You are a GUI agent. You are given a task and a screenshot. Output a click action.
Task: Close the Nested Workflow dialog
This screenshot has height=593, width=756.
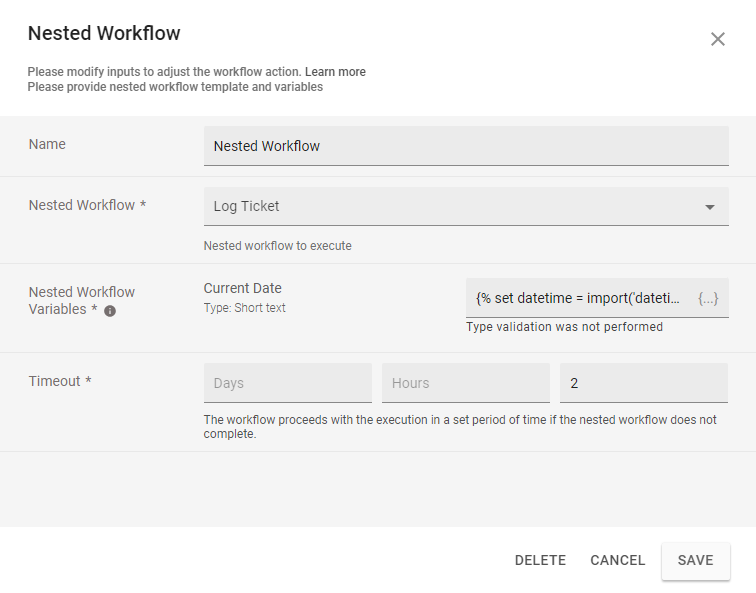click(x=717, y=39)
